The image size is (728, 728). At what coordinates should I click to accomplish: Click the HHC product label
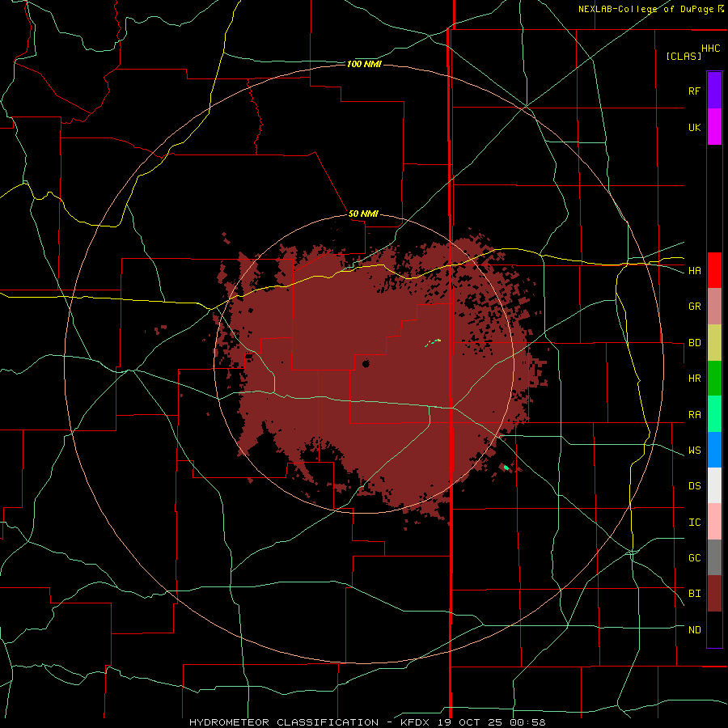coord(710,49)
